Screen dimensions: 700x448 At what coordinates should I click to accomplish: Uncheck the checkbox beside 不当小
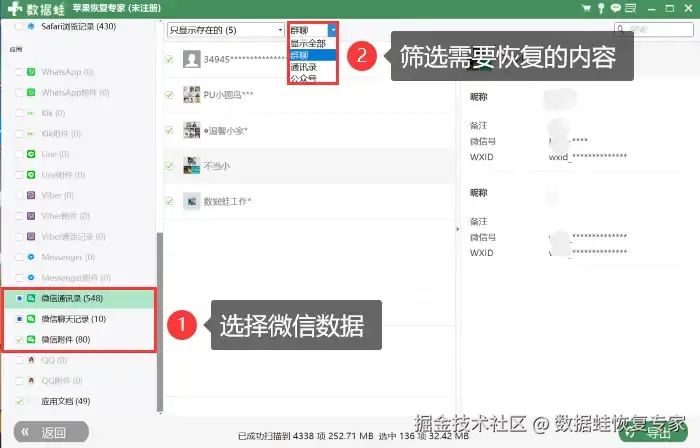pyautogui.click(x=169, y=166)
